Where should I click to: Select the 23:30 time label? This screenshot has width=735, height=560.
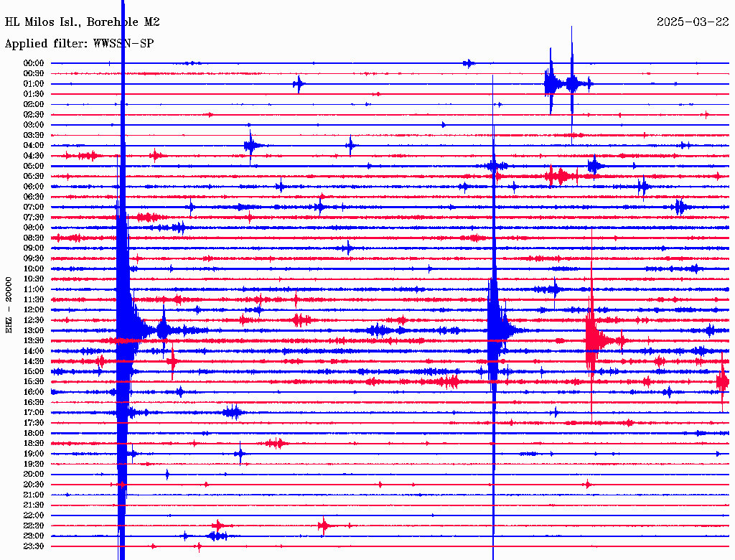(34, 546)
